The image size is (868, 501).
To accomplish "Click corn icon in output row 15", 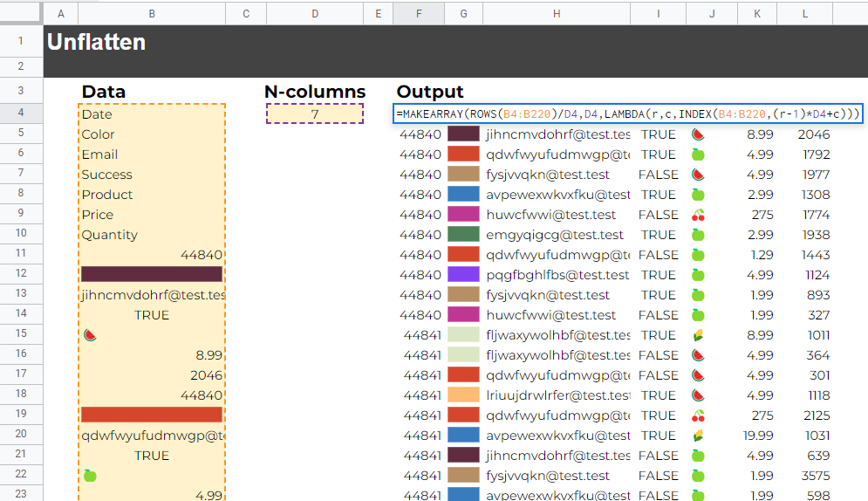I will click(x=698, y=335).
